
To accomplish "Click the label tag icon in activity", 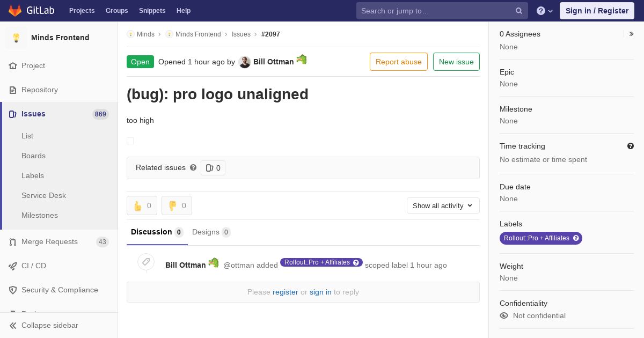I will pos(146,262).
